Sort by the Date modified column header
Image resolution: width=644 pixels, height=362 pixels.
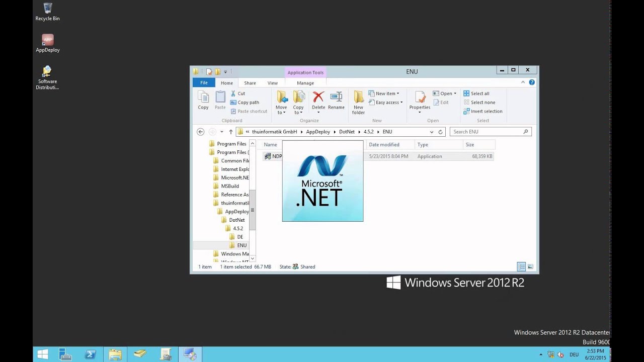(x=390, y=145)
